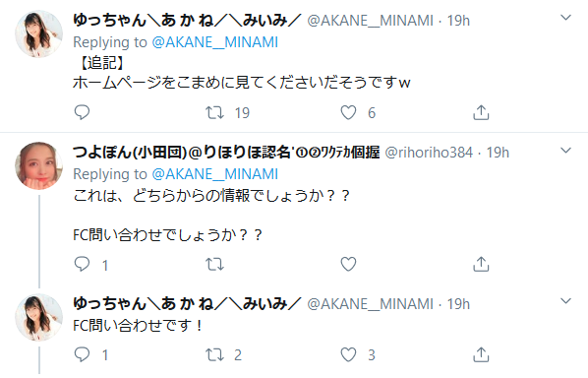Viewport: 588px width, 378px height.
Task: Open rihoriho384 profile picture
Action: 38,165
